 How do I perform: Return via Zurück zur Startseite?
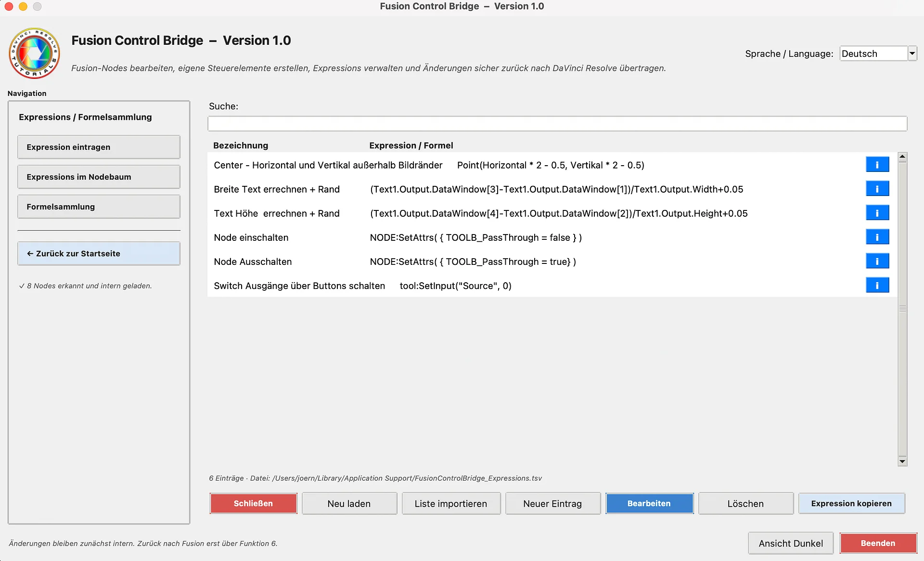tap(99, 253)
